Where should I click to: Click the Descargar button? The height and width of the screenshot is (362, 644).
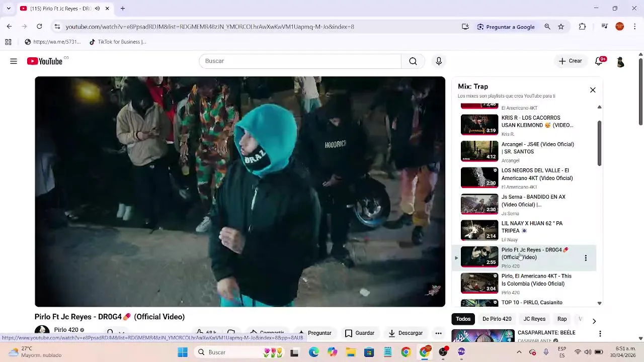pos(406,333)
